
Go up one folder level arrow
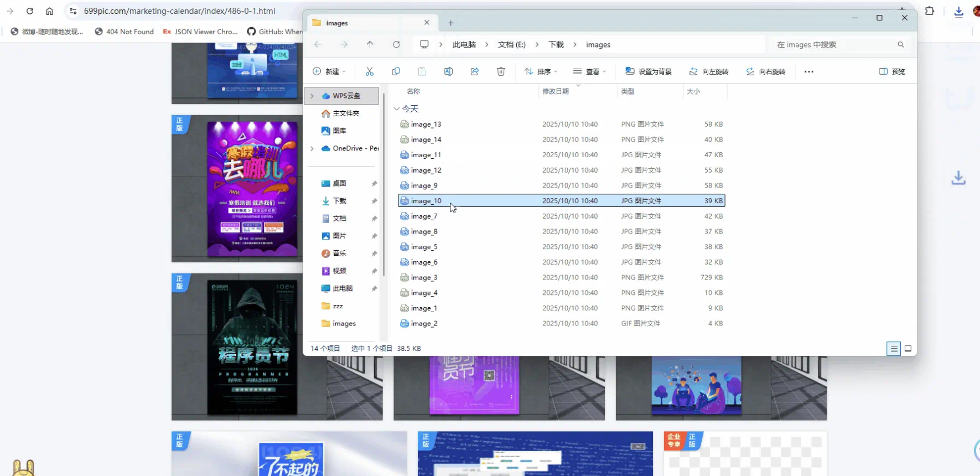(370, 44)
